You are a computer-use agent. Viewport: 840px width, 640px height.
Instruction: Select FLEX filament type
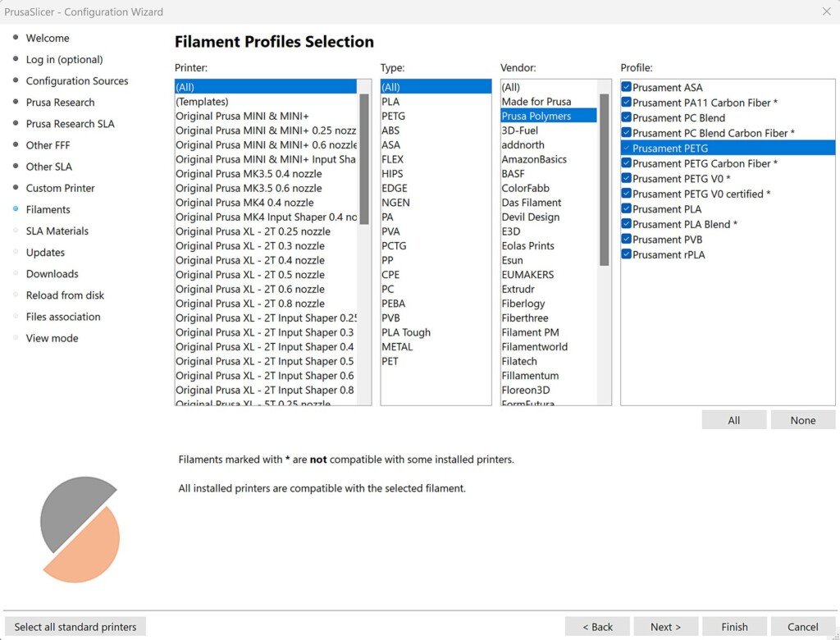436,159
